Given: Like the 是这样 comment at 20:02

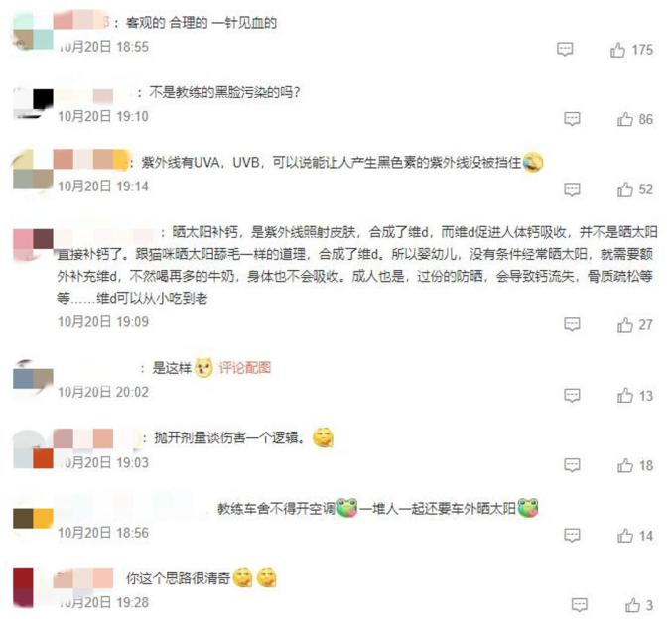Looking at the screenshot, I should click(x=625, y=396).
